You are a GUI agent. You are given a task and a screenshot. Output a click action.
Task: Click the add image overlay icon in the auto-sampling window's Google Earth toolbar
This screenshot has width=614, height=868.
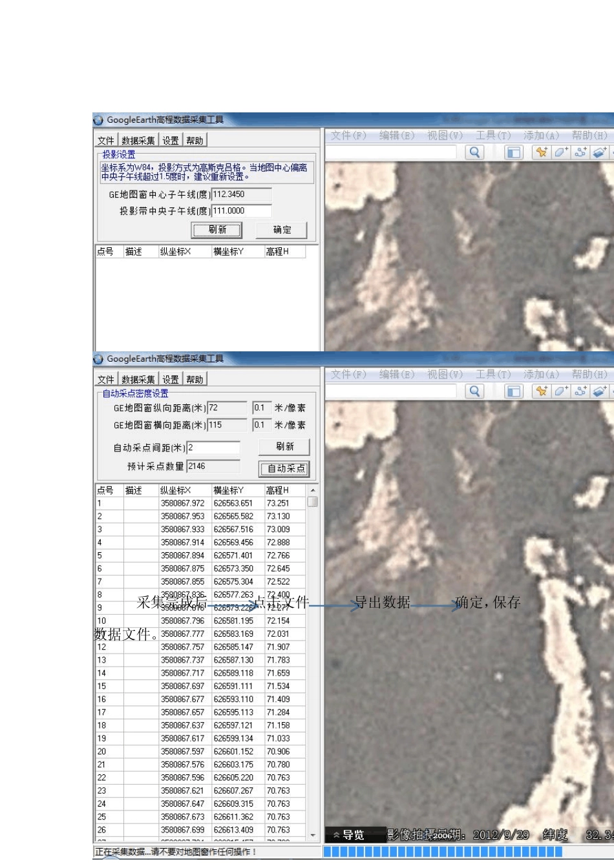click(x=599, y=391)
